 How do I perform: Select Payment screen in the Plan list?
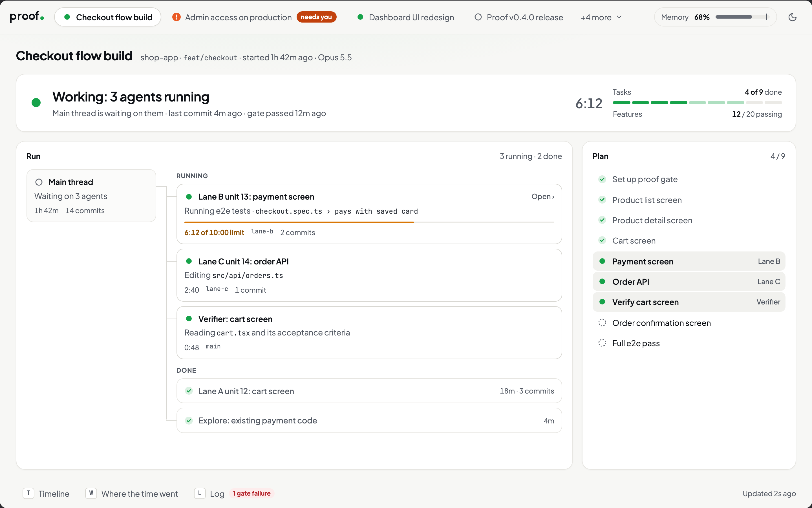tap(689, 261)
